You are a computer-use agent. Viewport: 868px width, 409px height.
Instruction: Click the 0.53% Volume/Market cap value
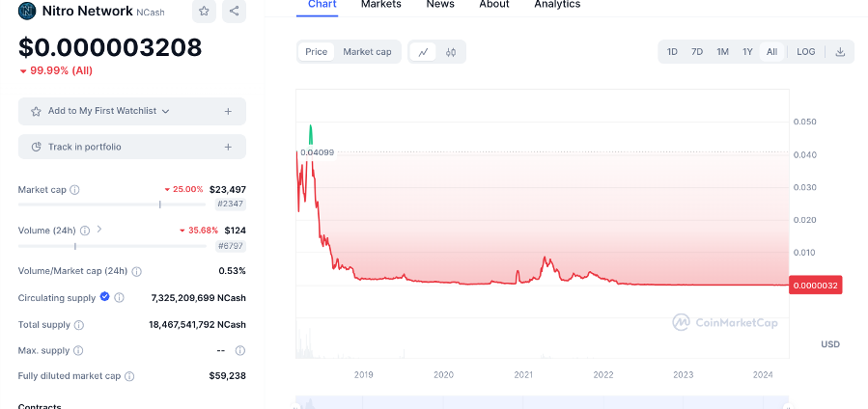point(232,271)
